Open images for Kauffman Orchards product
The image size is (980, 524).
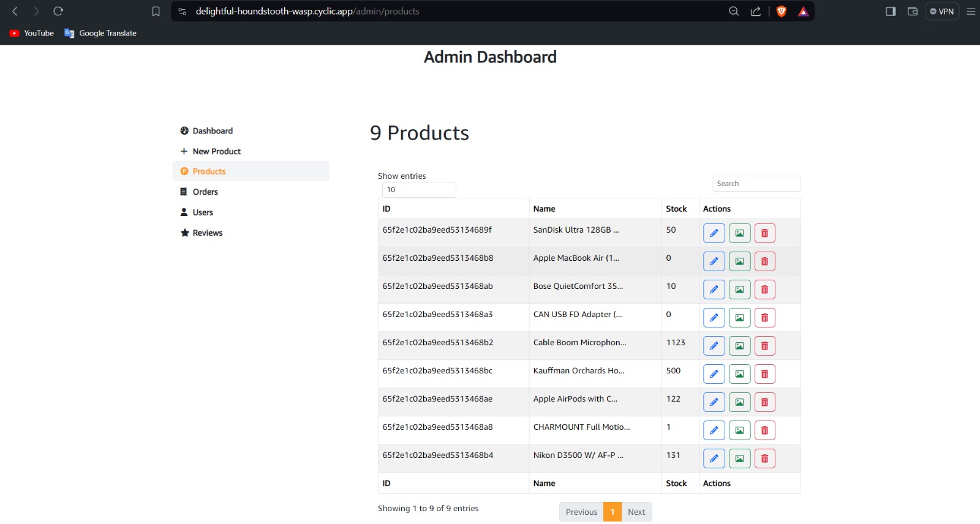(x=739, y=374)
